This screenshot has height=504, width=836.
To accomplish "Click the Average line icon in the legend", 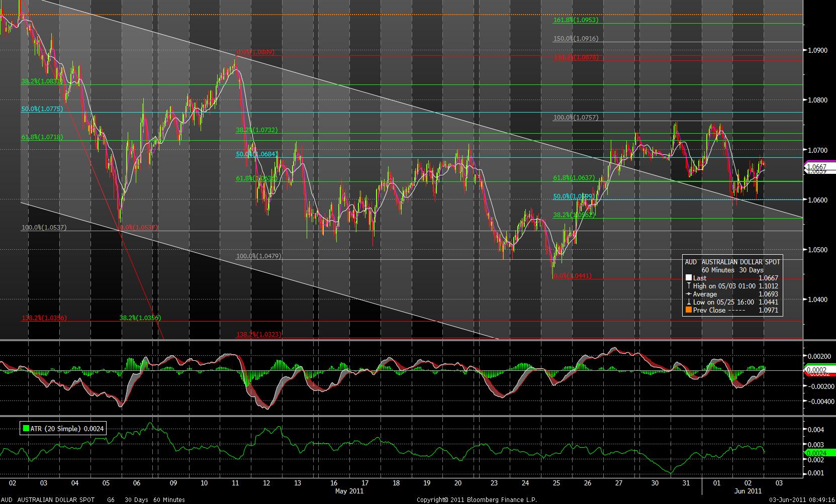I will [x=688, y=294].
